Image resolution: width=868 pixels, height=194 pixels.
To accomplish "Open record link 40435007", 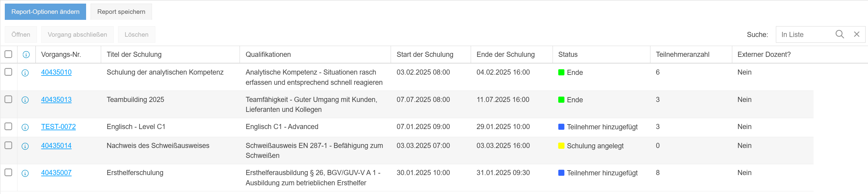I will [x=56, y=173].
